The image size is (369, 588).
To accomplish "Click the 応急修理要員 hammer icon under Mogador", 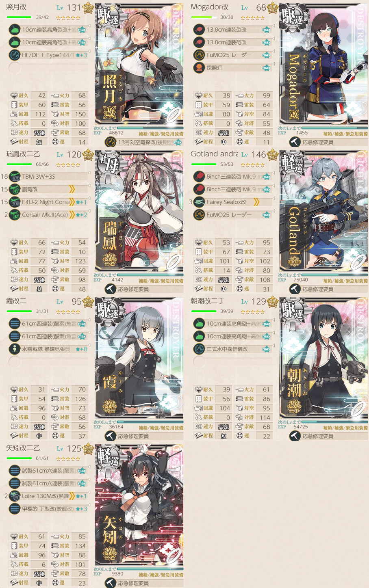I will pos(295,142).
